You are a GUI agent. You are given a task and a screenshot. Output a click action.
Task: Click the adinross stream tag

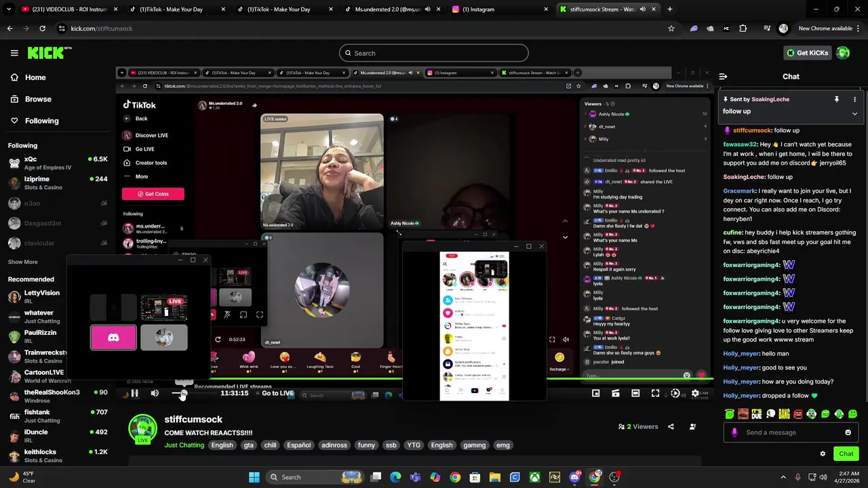pos(334,445)
